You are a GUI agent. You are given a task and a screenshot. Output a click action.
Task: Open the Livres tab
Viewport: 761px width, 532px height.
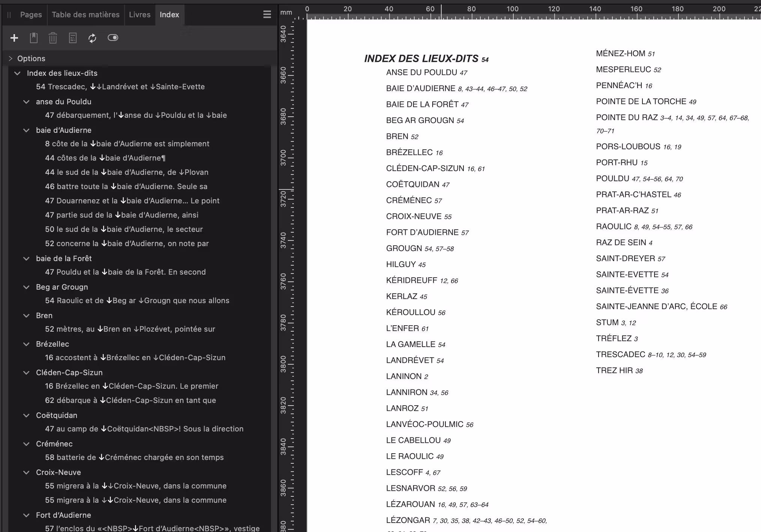tap(140, 15)
